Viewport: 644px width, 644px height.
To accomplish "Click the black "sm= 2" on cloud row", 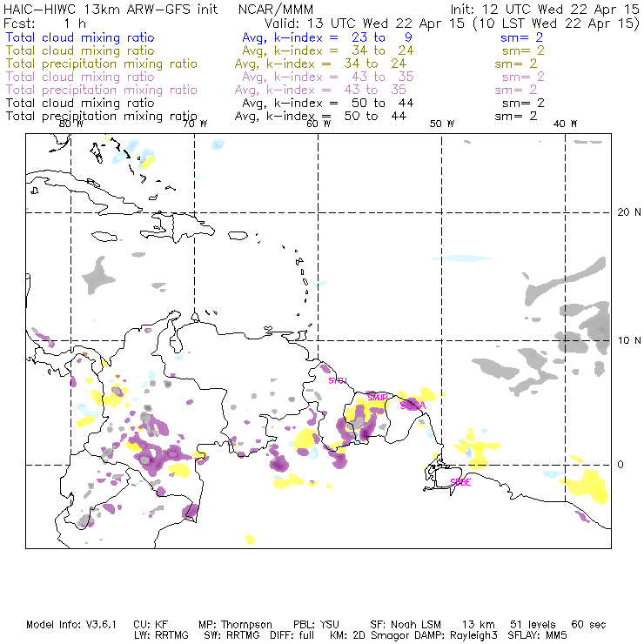I will [523, 103].
